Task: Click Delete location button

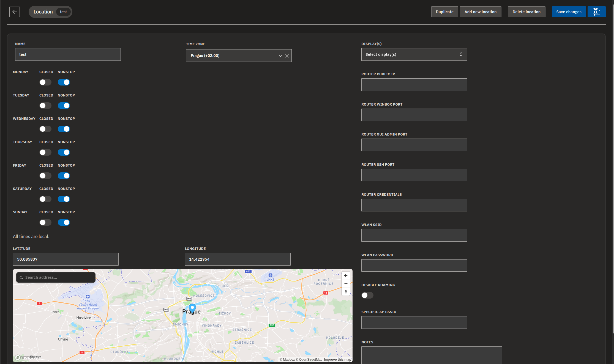Action: [x=526, y=12]
